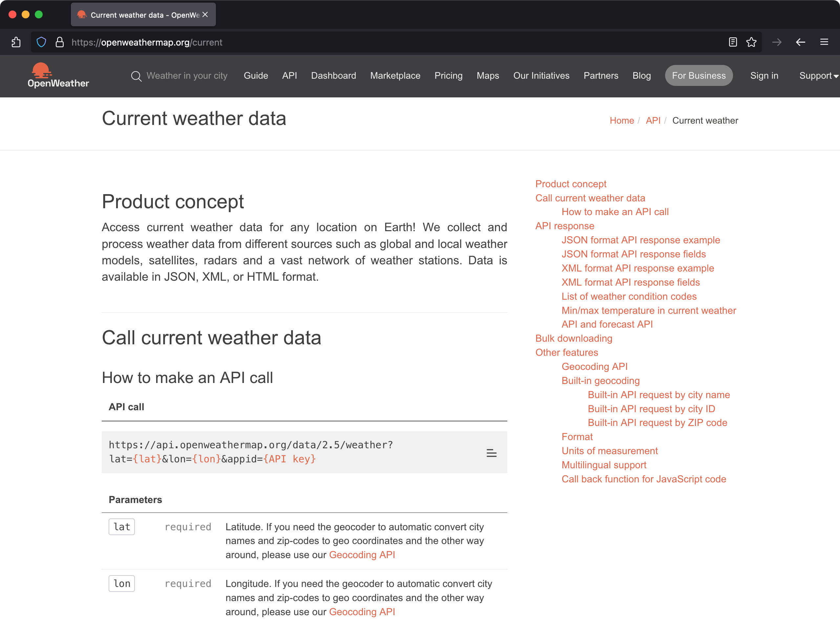Viewport: 840px width, 625px height.
Task: Open the Pricing menu item
Action: (x=448, y=76)
